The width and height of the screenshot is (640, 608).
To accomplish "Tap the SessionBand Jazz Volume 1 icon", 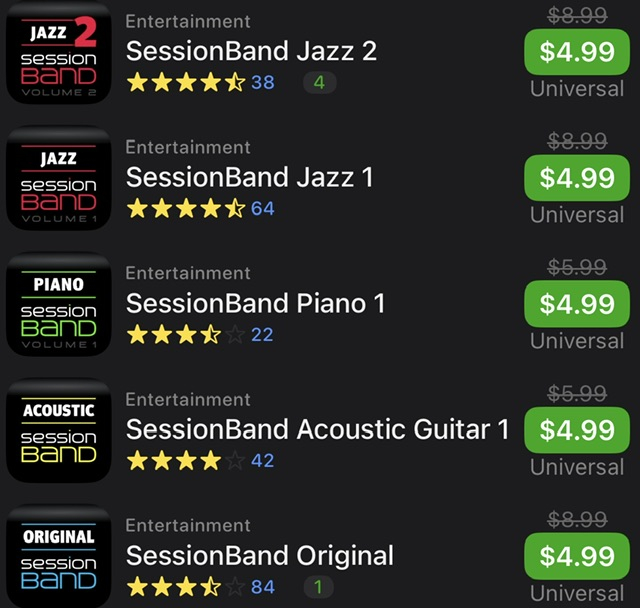I will point(58,180).
